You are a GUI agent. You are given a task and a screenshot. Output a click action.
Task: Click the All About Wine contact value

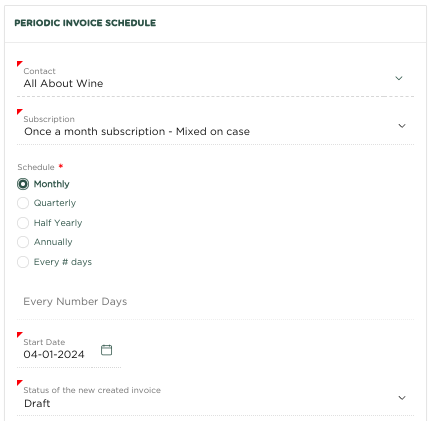coord(63,83)
